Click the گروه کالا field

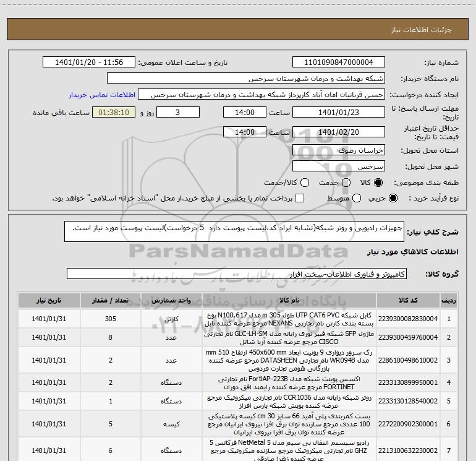[237, 274]
